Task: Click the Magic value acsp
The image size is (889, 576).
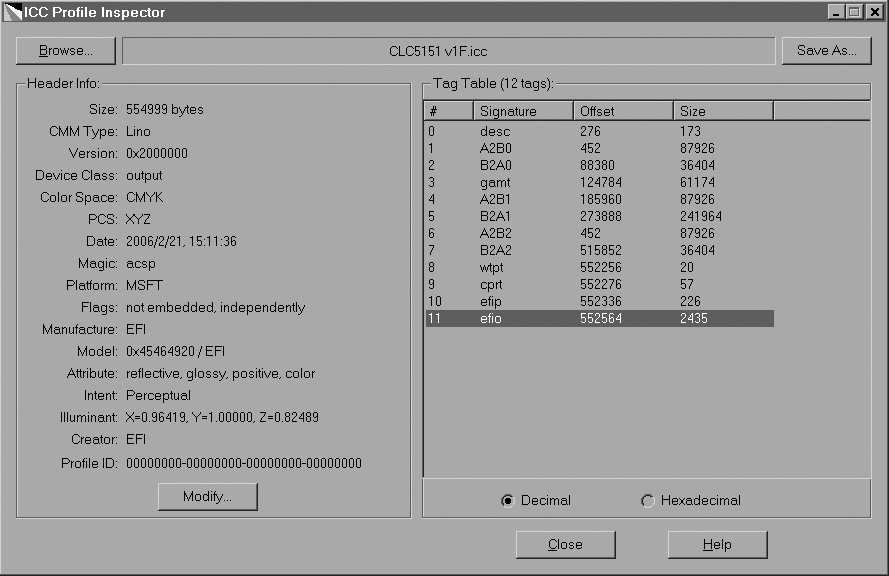Action: 141,264
